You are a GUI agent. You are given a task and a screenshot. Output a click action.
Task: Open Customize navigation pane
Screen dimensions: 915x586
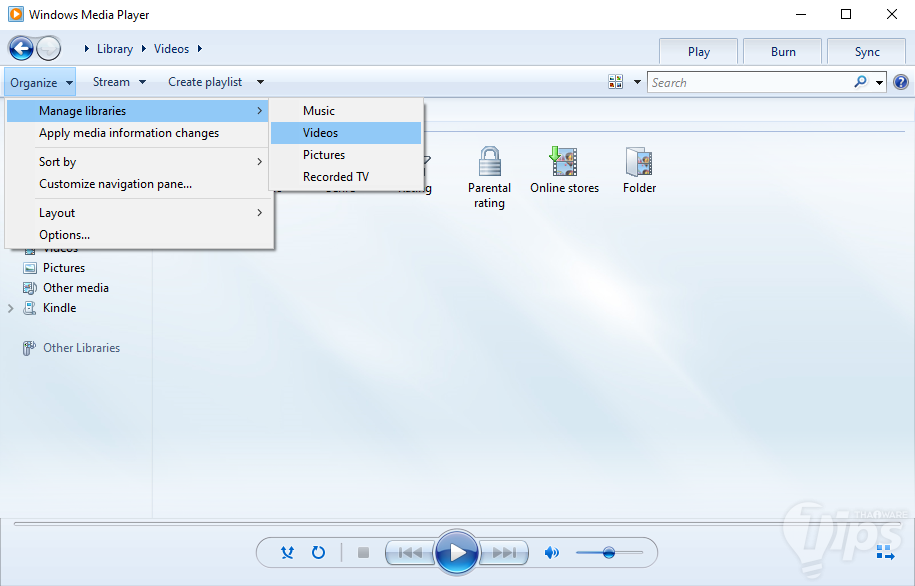[137, 184]
